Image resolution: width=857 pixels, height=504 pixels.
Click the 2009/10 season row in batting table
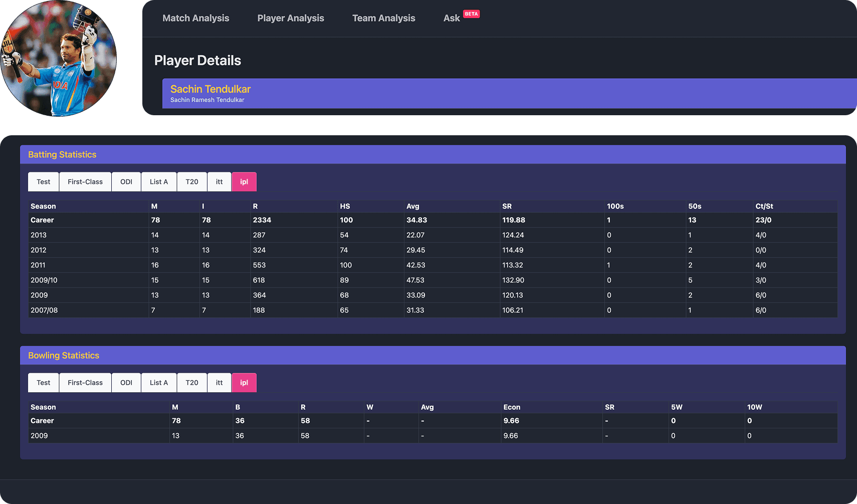[433, 280]
